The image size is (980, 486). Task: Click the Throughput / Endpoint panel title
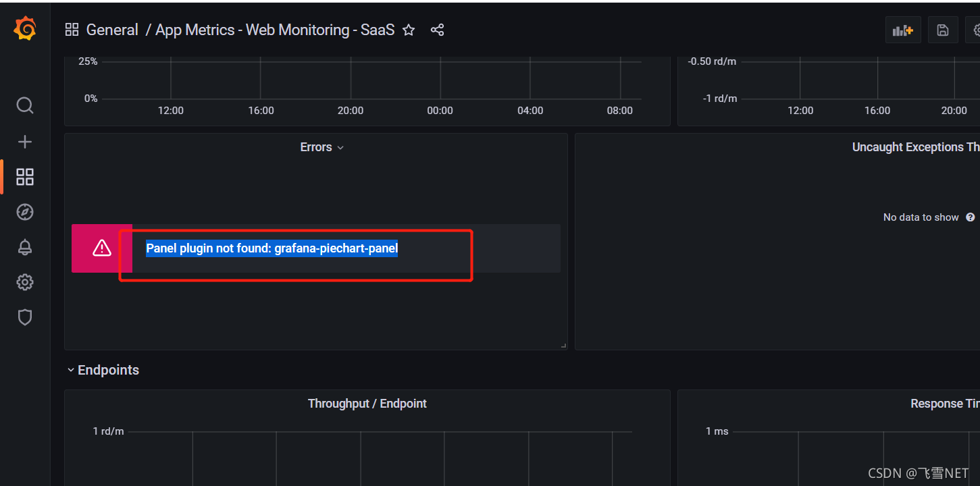367,404
